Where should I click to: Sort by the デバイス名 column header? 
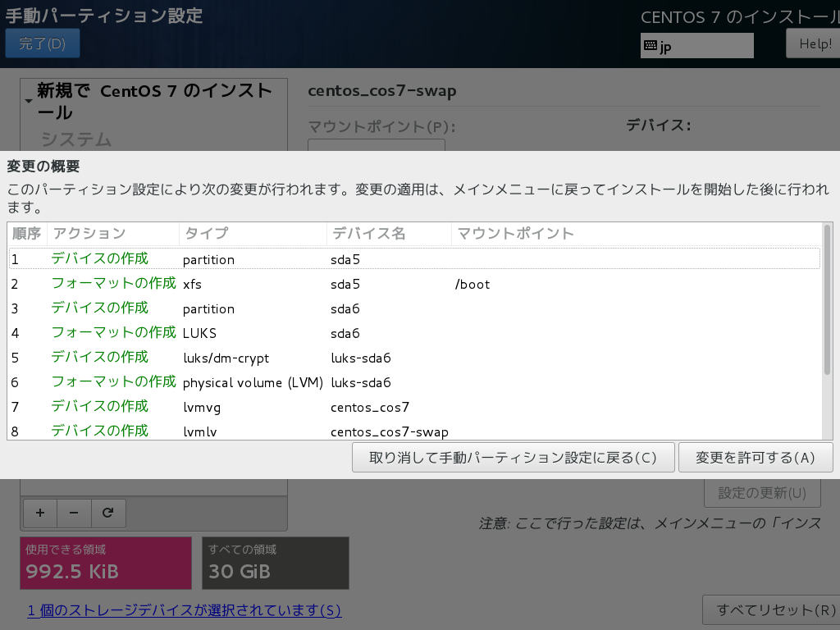(389, 234)
